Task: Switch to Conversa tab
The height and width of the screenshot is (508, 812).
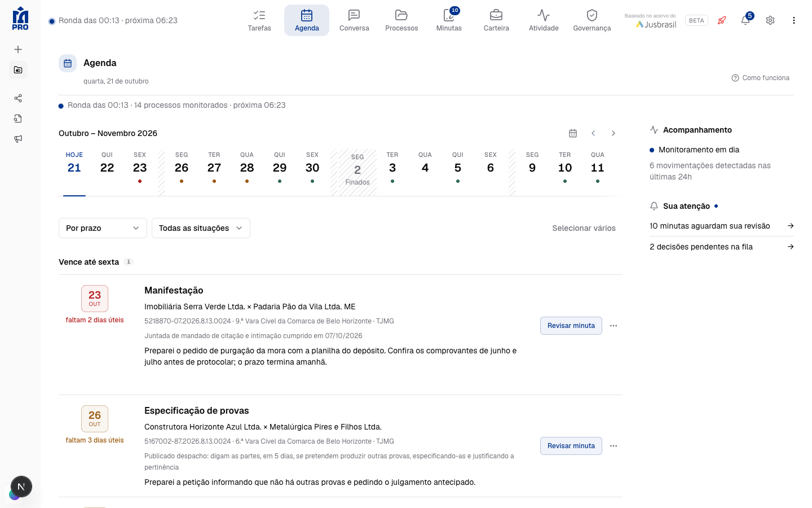Action: pos(354,20)
